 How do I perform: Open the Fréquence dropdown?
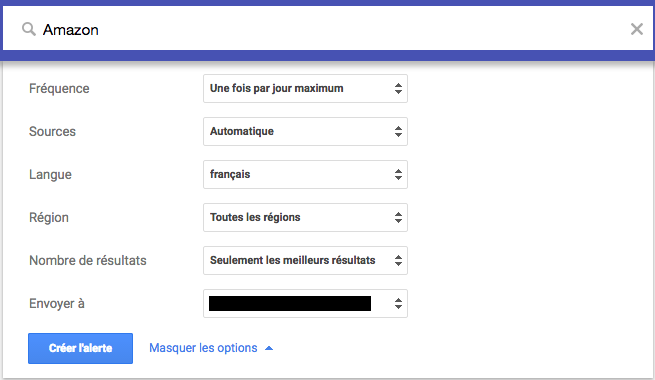[x=305, y=89]
